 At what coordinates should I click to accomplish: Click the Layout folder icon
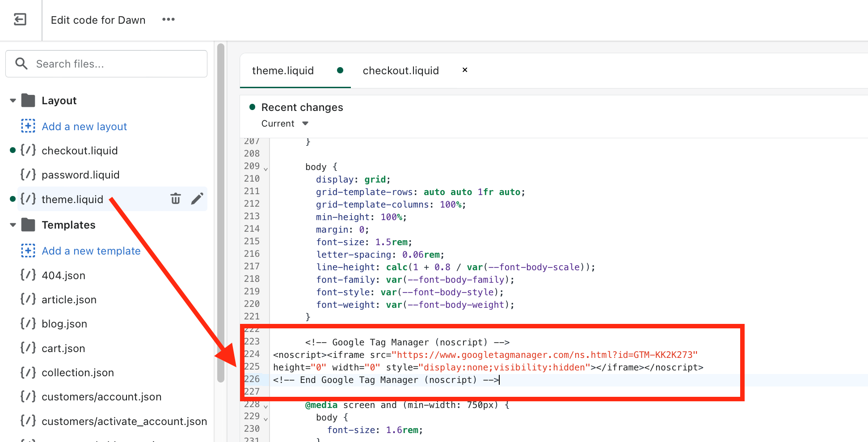(28, 100)
